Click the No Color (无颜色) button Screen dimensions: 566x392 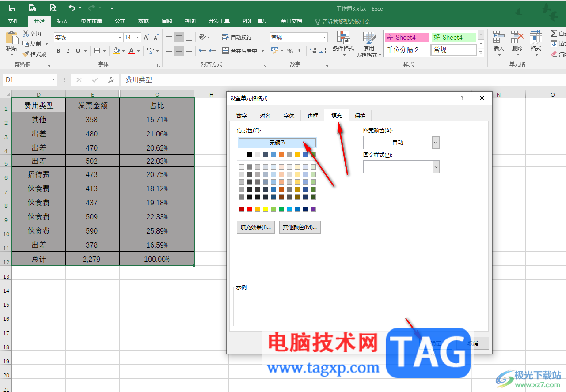[x=277, y=143]
